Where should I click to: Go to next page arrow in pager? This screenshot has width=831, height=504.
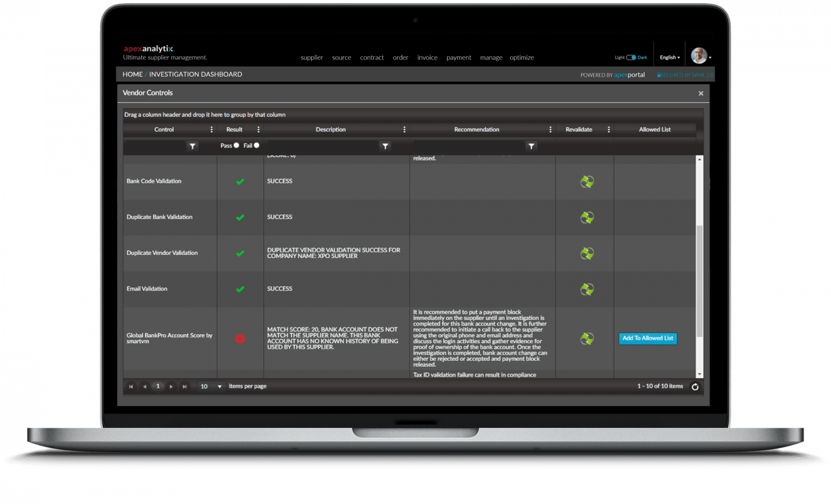point(171,386)
